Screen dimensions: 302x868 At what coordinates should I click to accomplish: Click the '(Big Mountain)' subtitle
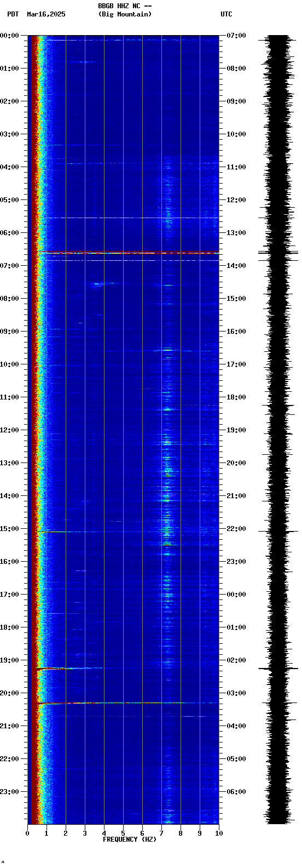125,14
